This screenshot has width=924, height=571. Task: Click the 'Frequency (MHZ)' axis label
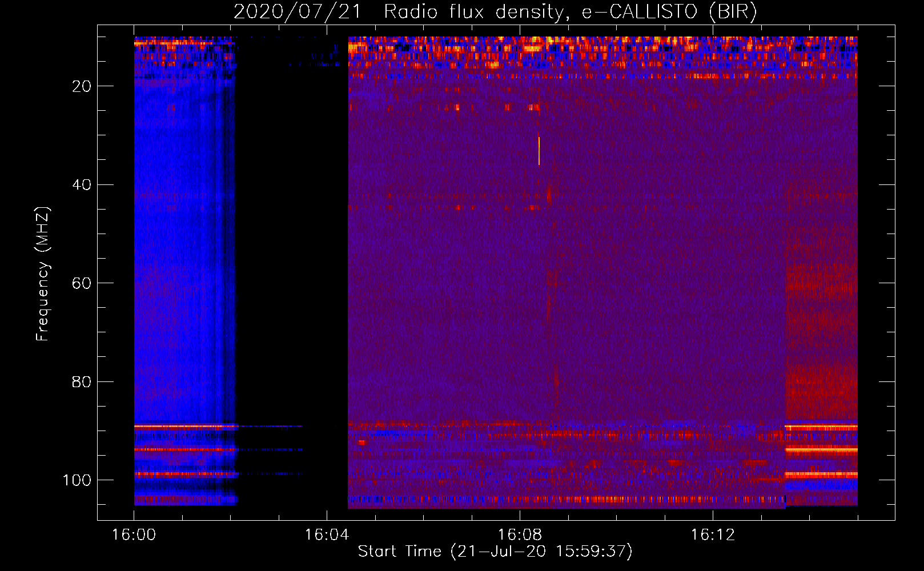click(x=43, y=274)
